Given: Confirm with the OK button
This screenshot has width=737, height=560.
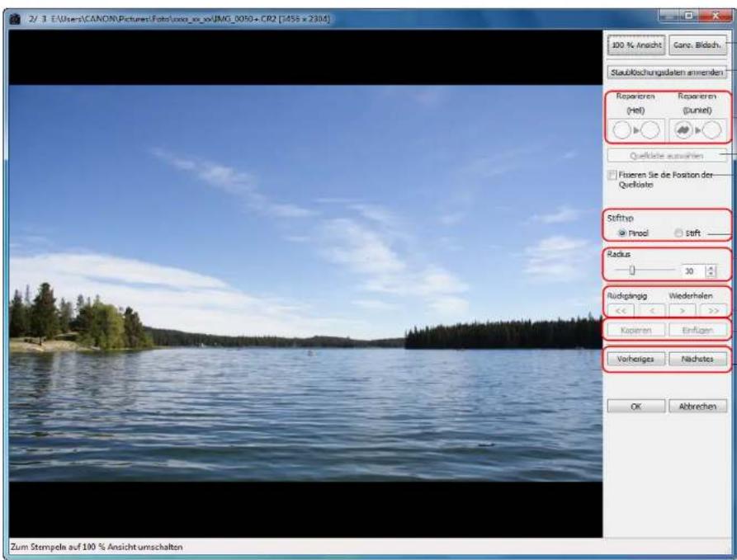Looking at the screenshot, I should pos(636,407).
